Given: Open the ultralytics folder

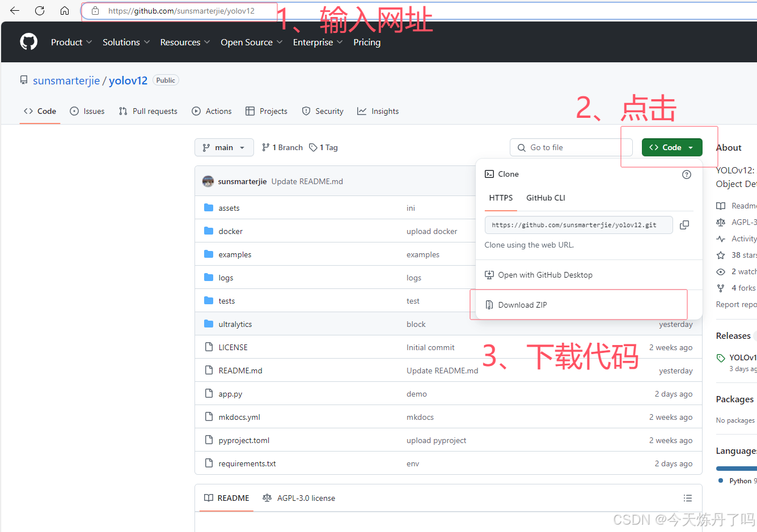Looking at the screenshot, I should [x=235, y=324].
